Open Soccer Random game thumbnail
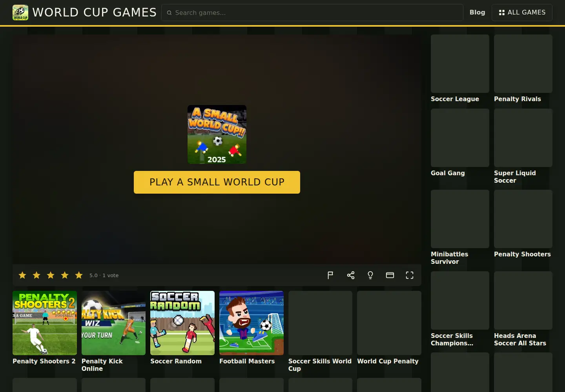Viewport: 565px width, 392px height. [x=182, y=323]
